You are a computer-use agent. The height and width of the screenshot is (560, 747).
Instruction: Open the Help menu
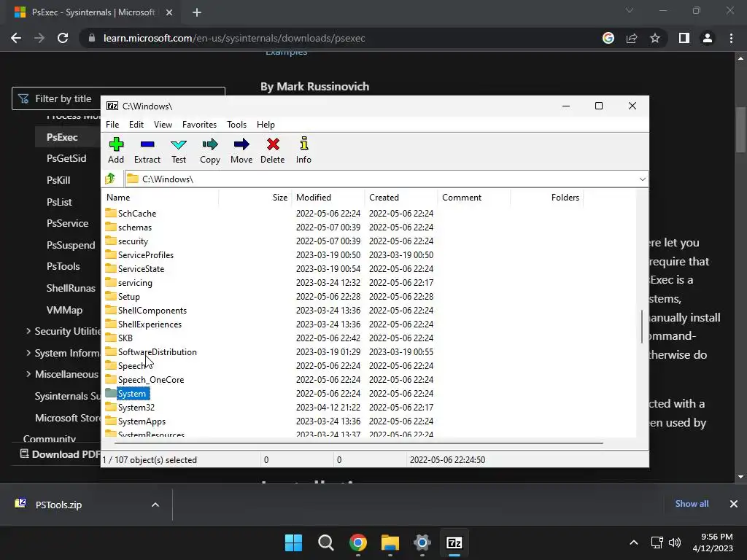click(x=266, y=124)
